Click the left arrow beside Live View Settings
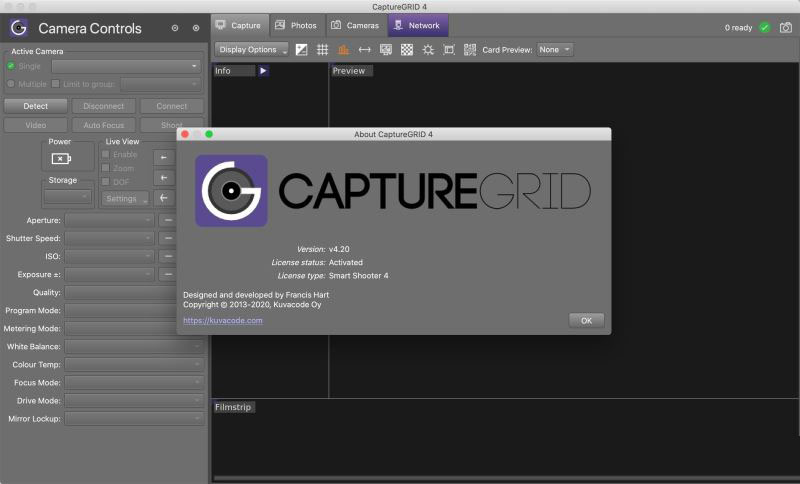The height and width of the screenshot is (484, 800). [x=164, y=198]
